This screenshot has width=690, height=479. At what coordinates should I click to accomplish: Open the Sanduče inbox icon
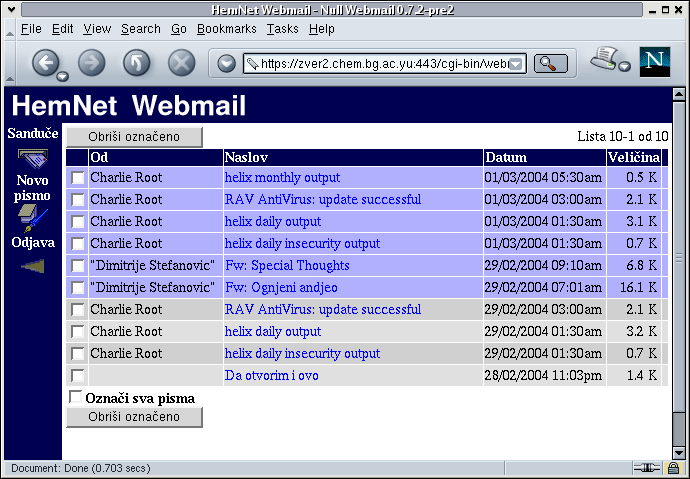32,157
